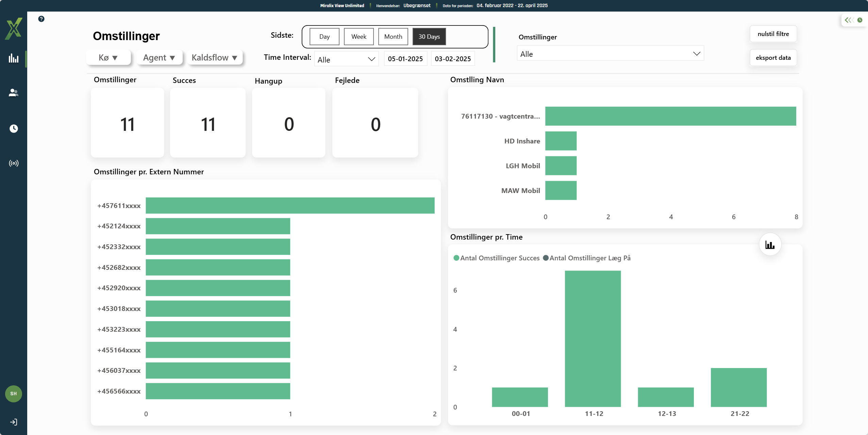Select the 30 Days period option
868x435 pixels.
(x=429, y=37)
